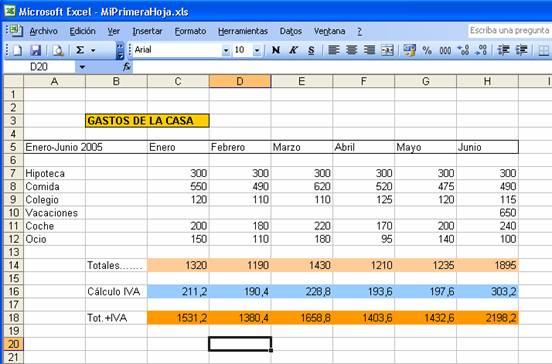Center align cell text
Viewport: 552px width, 364px height.
click(x=351, y=50)
